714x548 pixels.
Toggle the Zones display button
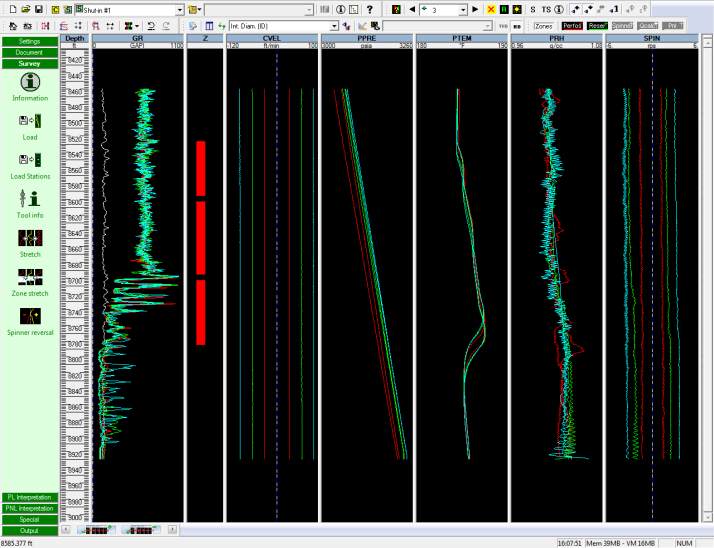click(544, 26)
